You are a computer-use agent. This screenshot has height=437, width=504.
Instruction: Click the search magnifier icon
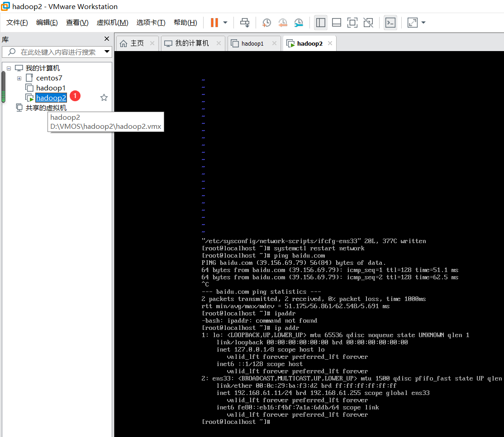pos(12,52)
